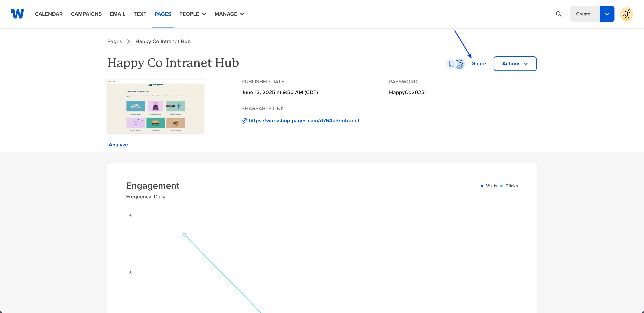The width and height of the screenshot is (644, 313).
Task: Toggle the Clicks legend series
Action: point(509,186)
